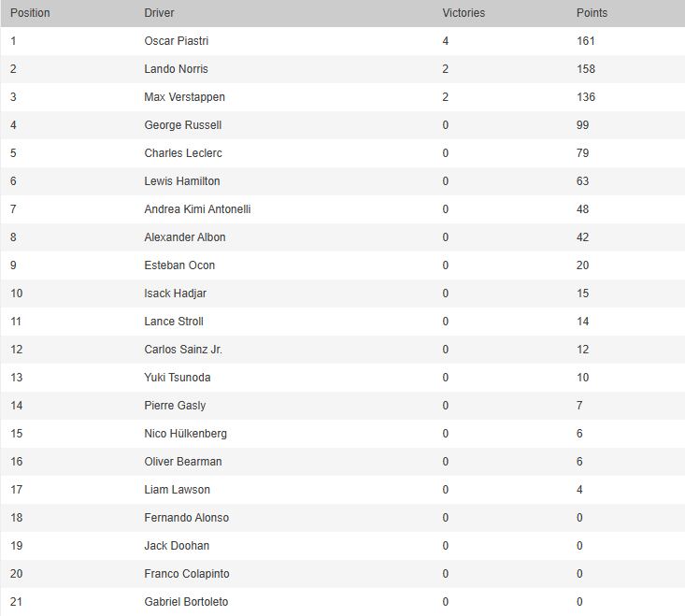Viewport: 685px width, 616px height.
Task: Click Andrea Kimi Antonelli's name
Action: click(x=197, y=209)
